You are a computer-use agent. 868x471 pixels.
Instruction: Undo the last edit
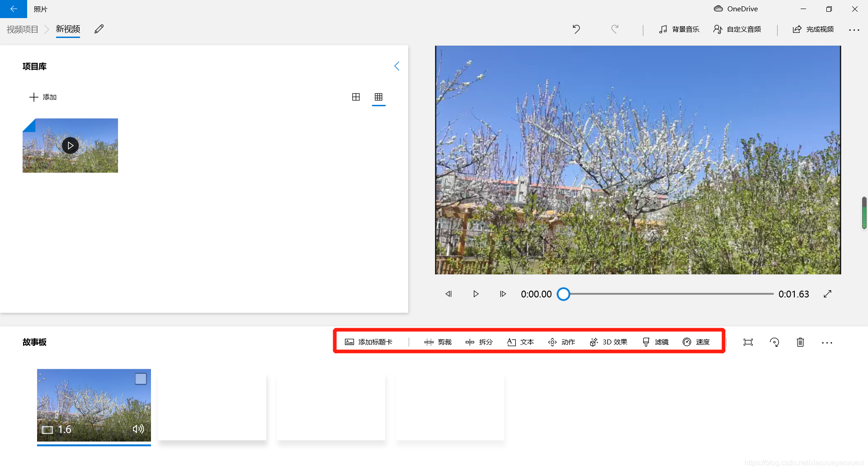point(576,29)
